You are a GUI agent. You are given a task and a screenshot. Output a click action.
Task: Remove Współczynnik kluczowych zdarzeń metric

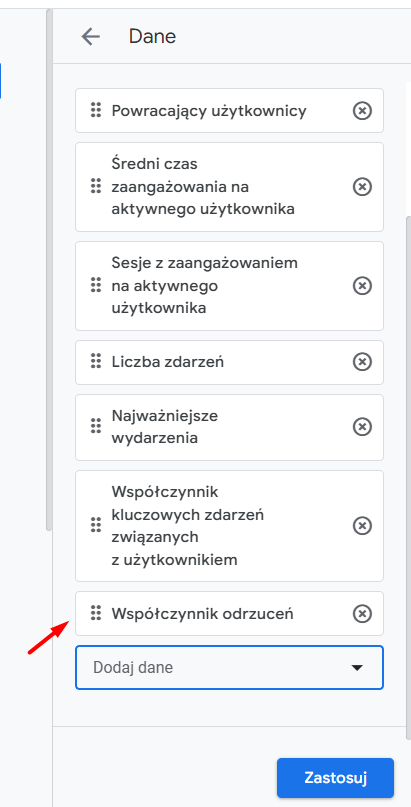(x=362, y=525)
